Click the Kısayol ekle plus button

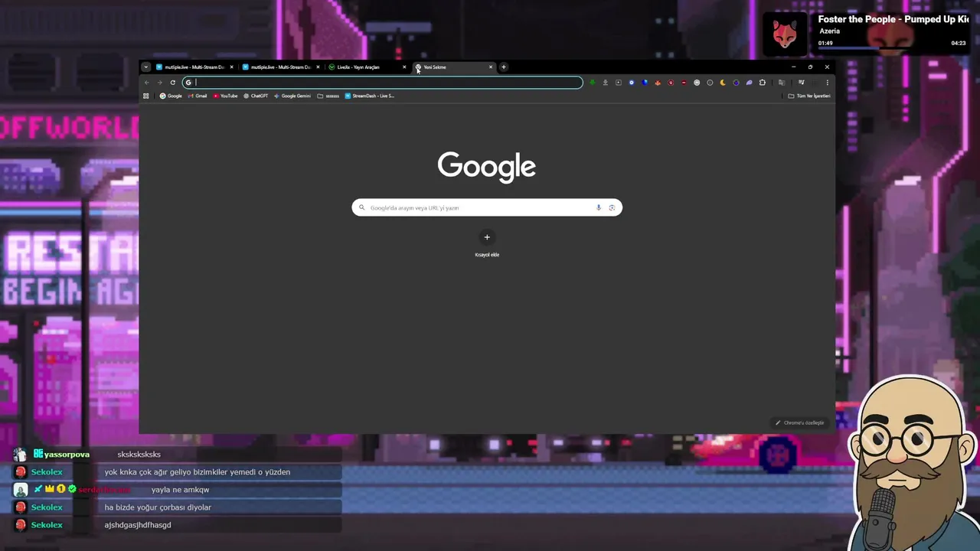click(487, 237)
